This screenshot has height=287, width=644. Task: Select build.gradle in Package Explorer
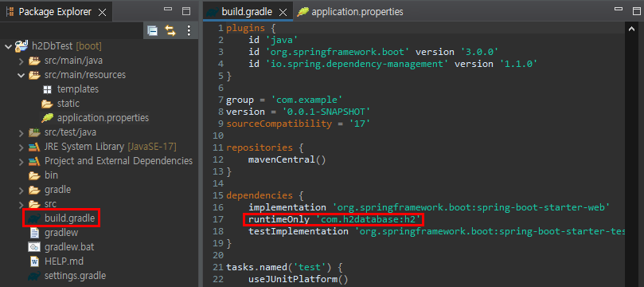70,218
